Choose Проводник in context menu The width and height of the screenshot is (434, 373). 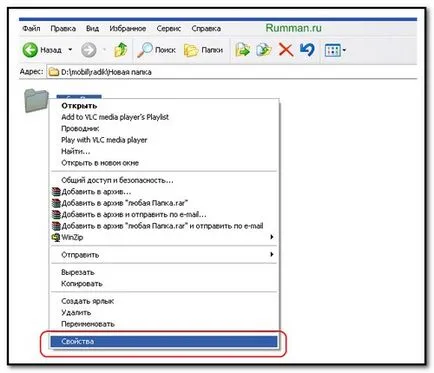164,128
